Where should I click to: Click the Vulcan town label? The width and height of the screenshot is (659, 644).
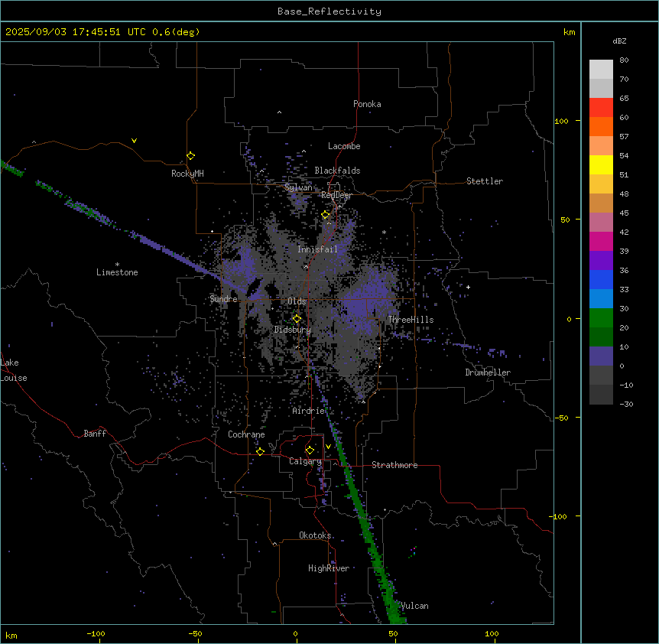(x=414, y=606)
